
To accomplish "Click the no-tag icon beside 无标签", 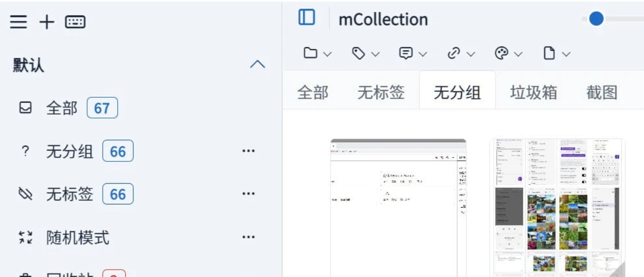I will click(x=25, y=194).
